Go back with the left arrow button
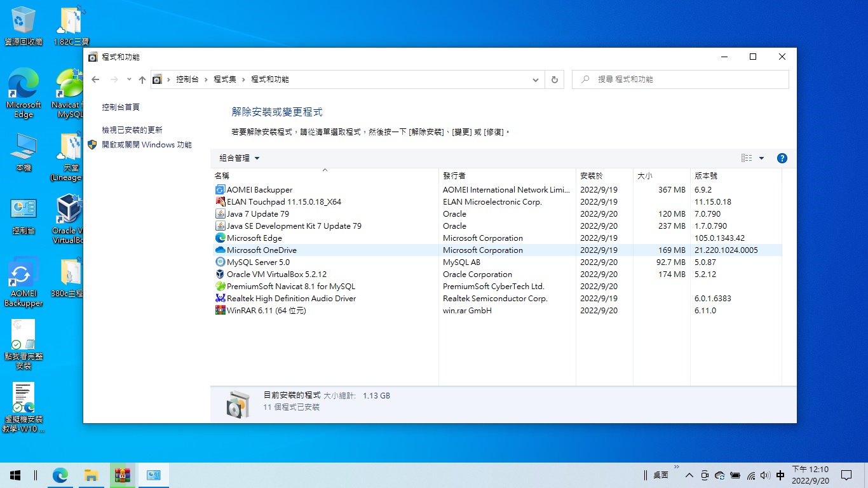 (x=95, y=79)
